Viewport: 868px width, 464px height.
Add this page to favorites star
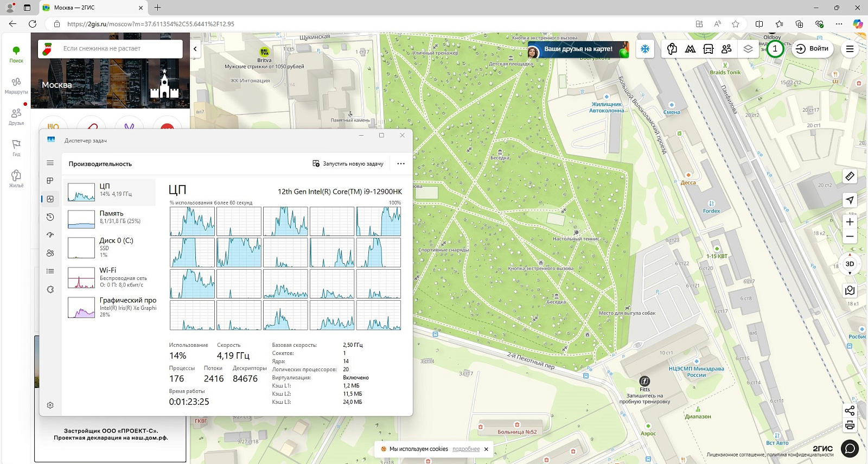click(736, 24)
